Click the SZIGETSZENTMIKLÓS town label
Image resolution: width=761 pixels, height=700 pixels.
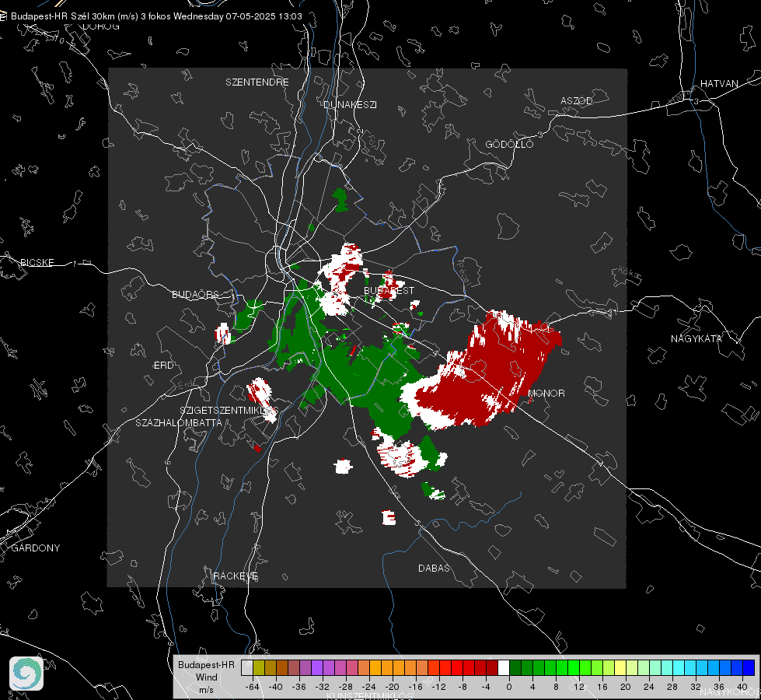pos(228,411)
